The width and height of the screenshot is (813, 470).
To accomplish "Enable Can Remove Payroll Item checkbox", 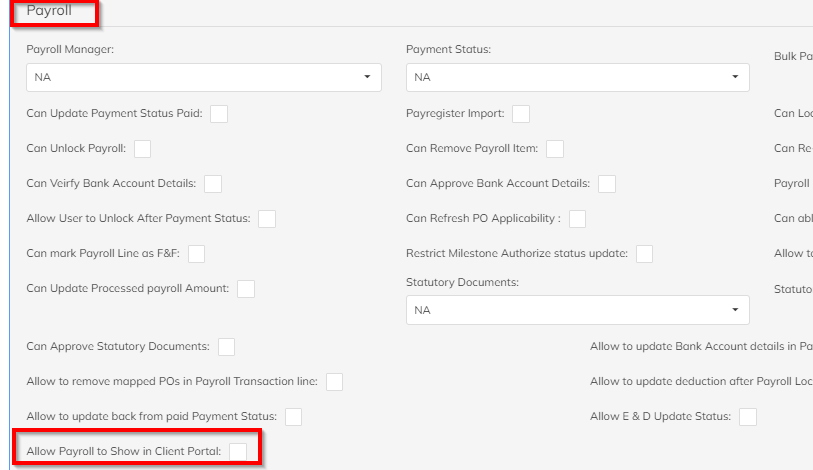I will [555, 149].
